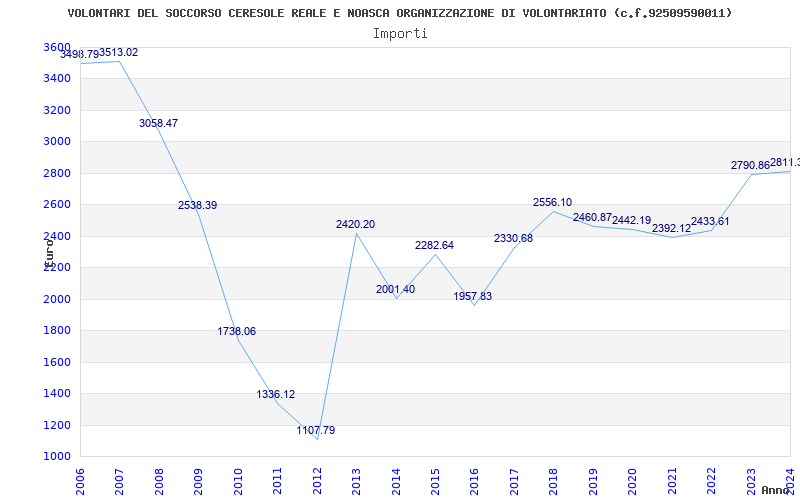The image size is (800, 500).
Task: Select the 2556.10 data label
Action: click(x=553, y=203)
